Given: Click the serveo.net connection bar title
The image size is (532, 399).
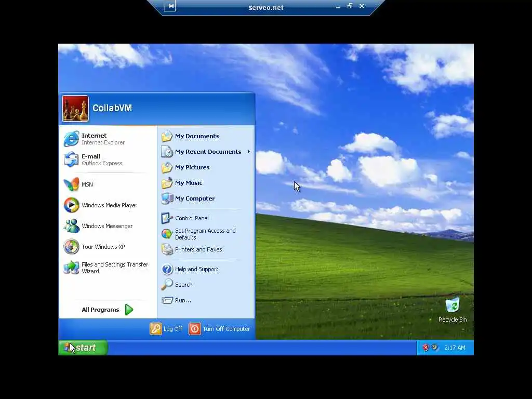Looking at the screenshot, I should point(265,7).
